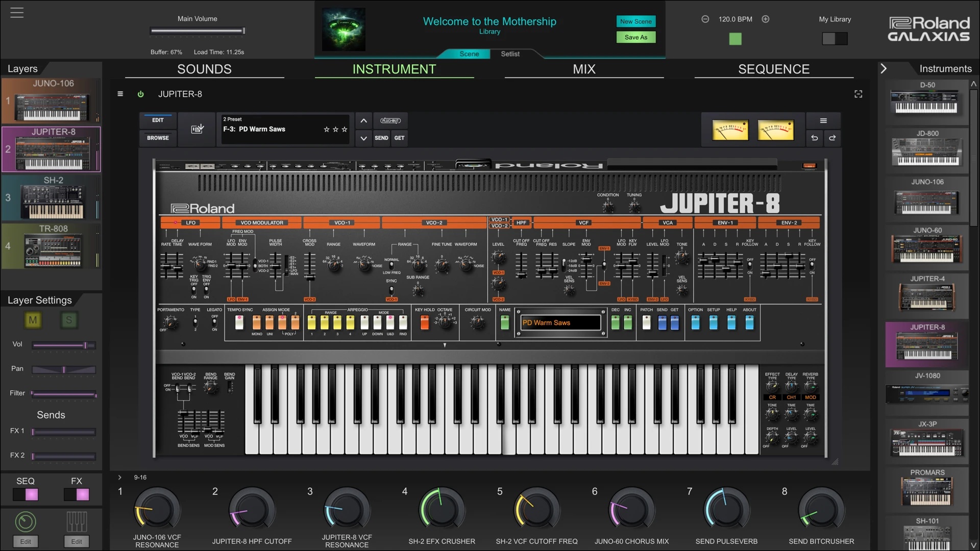Click the fullscreen expand icon for JUPITER-8
The height and width of the screenshot is (551, 980).
(x=858, y=94)
